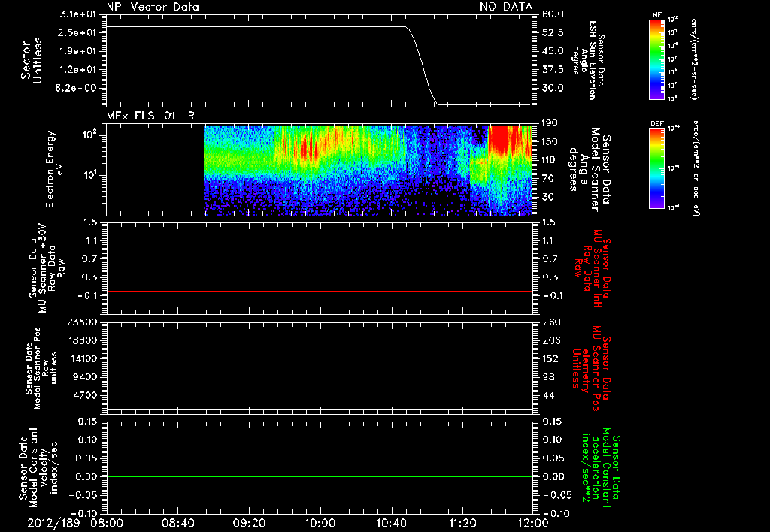Click the "37.5" elevation tick label
The width and height of the screenshot is (770, 532).
[553, 70]
